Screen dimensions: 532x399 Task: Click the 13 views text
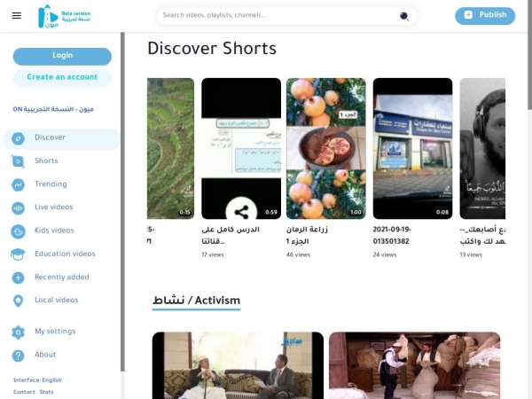coord(471,254)
